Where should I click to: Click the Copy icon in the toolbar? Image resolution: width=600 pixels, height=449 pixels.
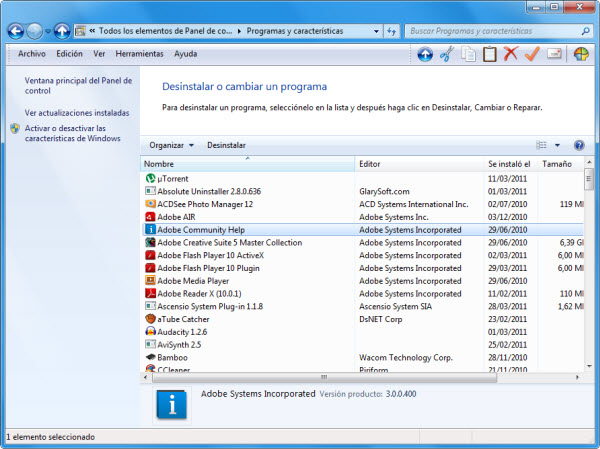tap(468, 54)
